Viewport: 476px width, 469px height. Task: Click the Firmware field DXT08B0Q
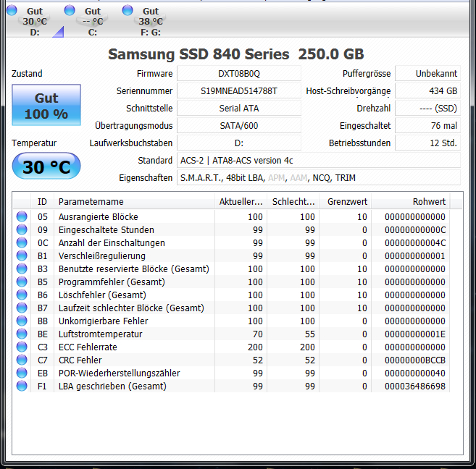pos(239,73)
